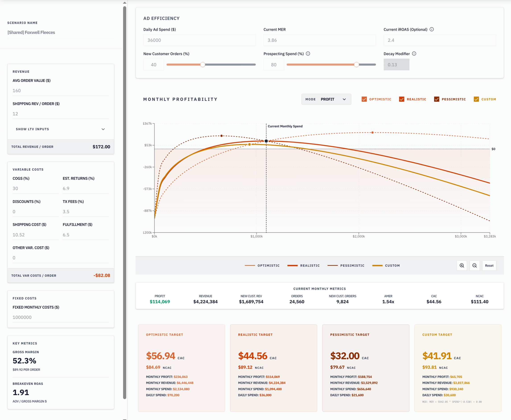Click the Scenario Name text field
This screenshot has height=420, width=511.
[60, 32]
